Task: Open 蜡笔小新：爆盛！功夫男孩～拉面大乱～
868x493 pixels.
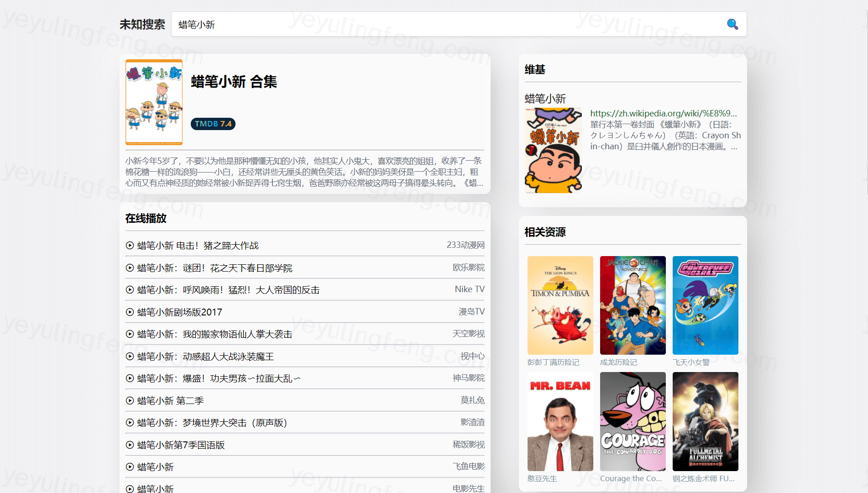Action: [x=219, y=378]
